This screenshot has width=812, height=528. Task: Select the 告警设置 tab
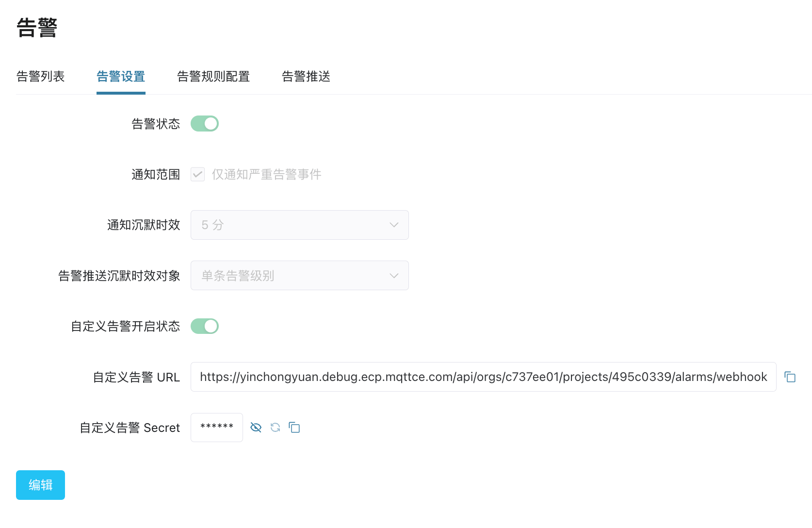click(x=121, y=77)
